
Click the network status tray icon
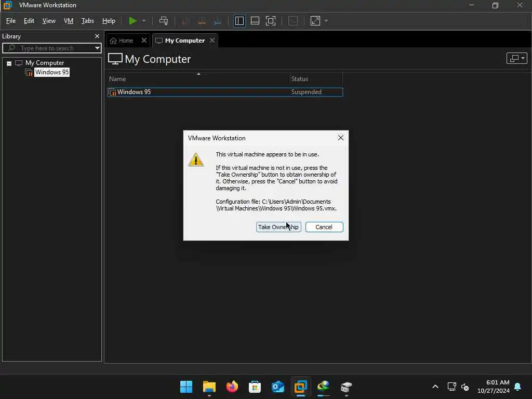point(451,387)
